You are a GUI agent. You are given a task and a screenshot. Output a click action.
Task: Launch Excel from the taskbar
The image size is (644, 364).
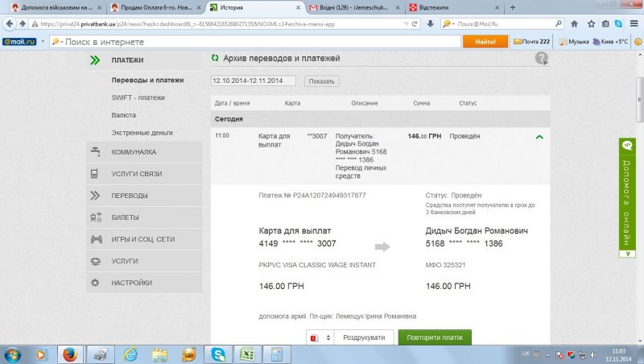pos(248,353)
